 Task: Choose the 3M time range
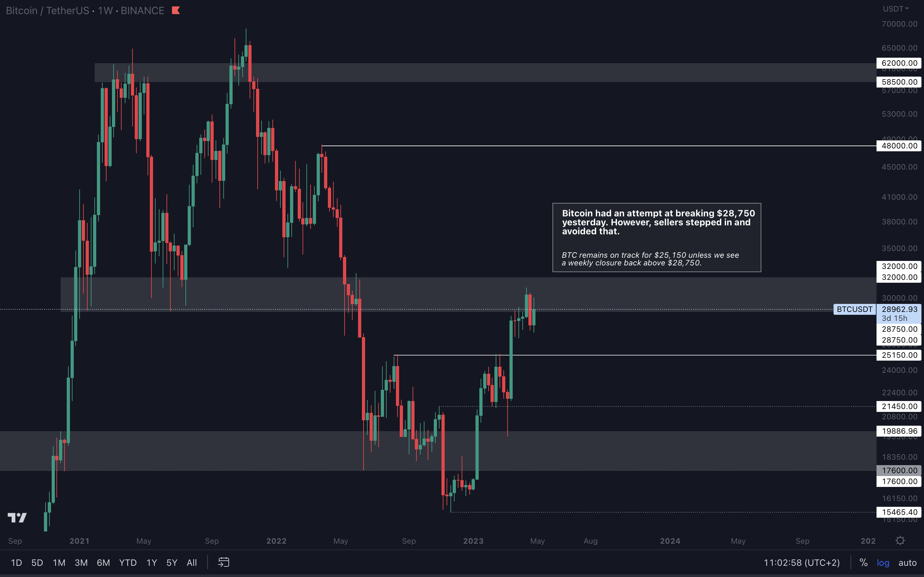[81, 563]
